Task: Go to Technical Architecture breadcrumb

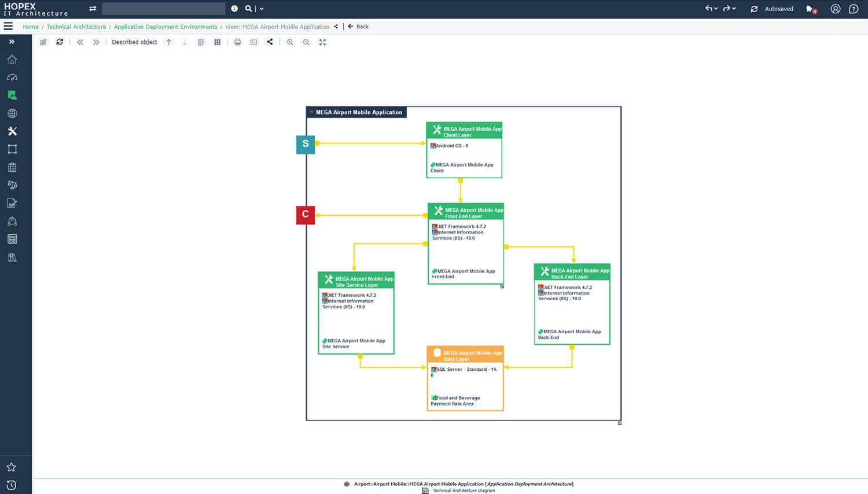Action: pos(76,27)
